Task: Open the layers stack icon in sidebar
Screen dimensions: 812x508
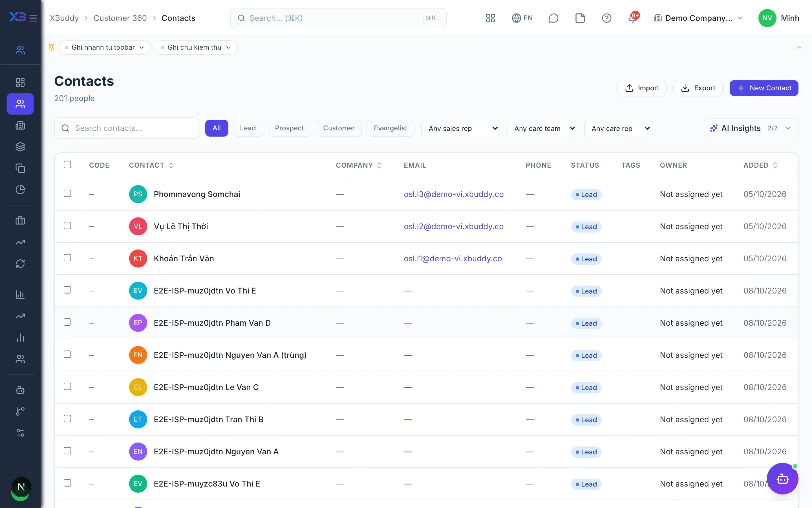Action: [x=20, y=147]
